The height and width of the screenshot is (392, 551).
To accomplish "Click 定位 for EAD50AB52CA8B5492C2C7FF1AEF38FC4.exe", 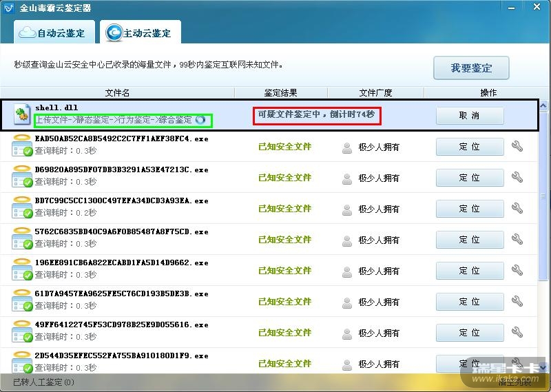I will [470, 147].
